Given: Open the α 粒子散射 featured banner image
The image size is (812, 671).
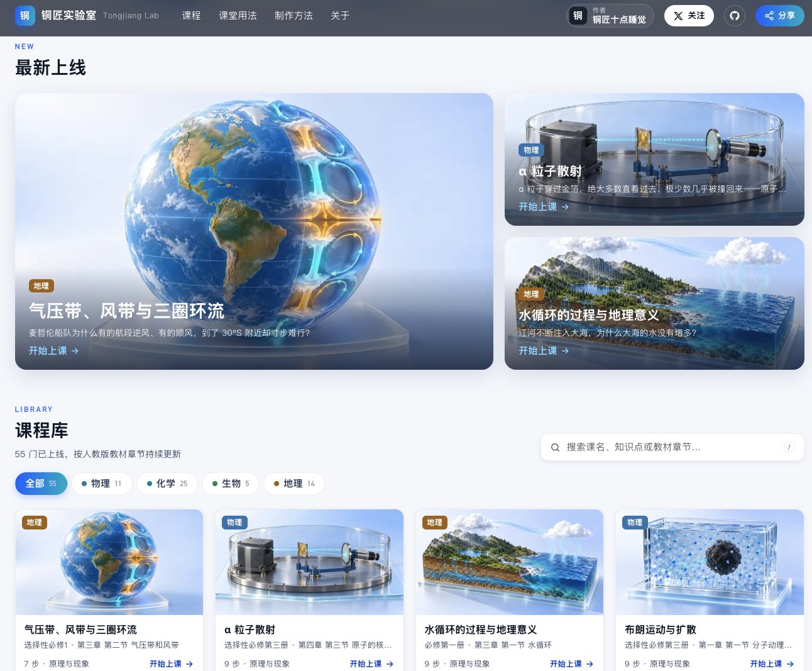Looking at the screenshot, I should pyautogui.click(x=654, y=160).
